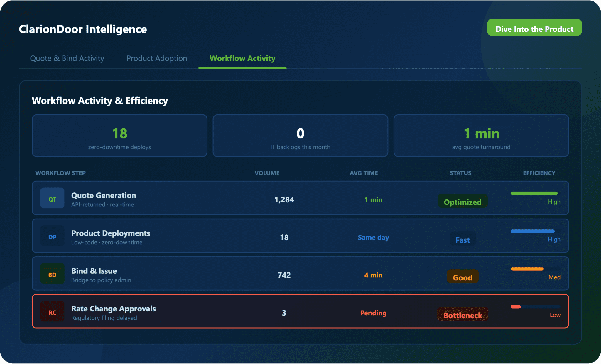This screenshot has width=601, height=364.
Task: Click the DP Product Deployments icon
Action: (52, 236)
